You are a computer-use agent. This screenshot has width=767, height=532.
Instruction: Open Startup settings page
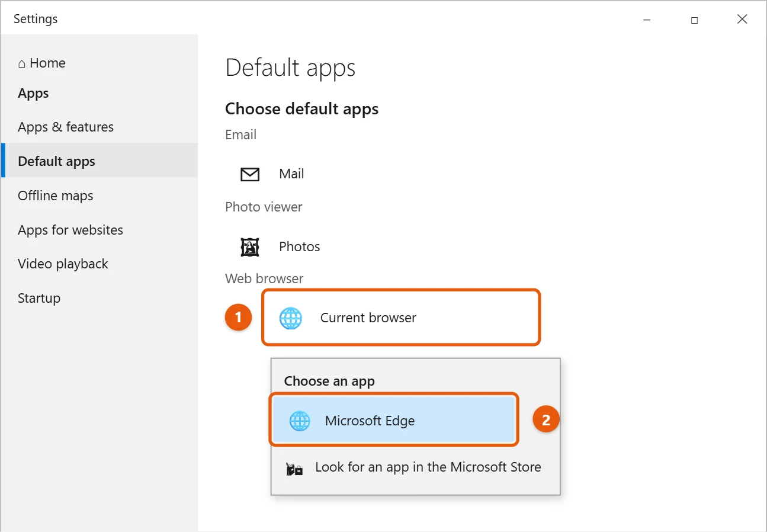tap(39, 298)
